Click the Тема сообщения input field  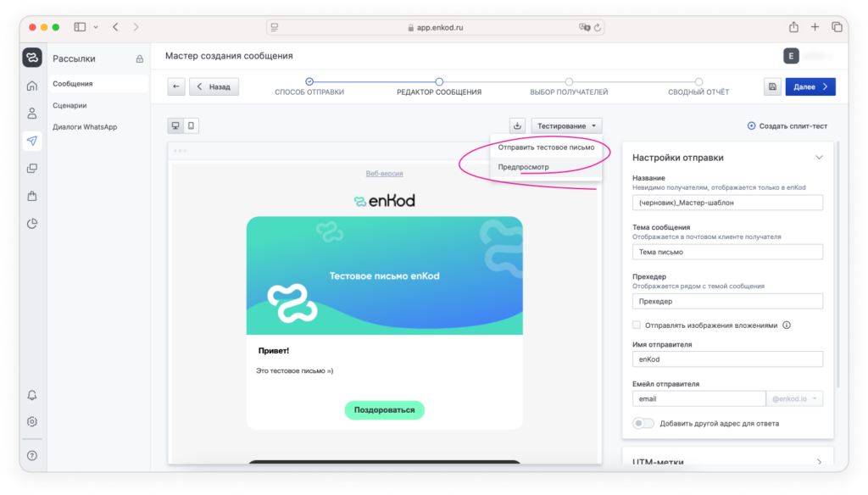point(727,252)
